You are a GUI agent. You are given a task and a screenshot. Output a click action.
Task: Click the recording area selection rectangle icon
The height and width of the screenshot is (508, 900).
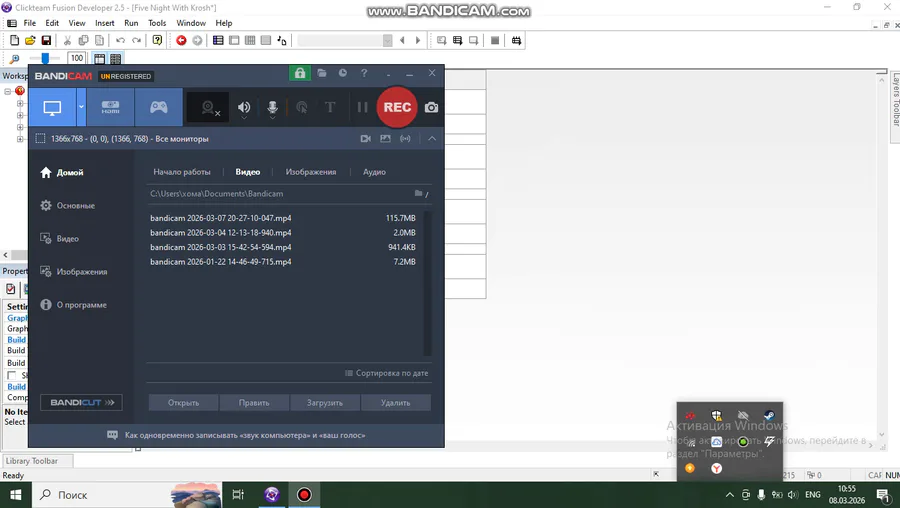pos(40,138)
